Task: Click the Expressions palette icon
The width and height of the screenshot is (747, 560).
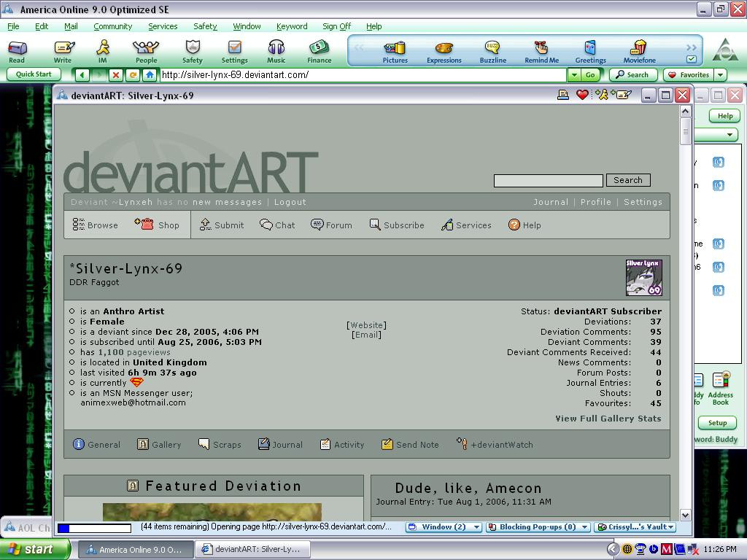Action: click(x=444, y=52)
